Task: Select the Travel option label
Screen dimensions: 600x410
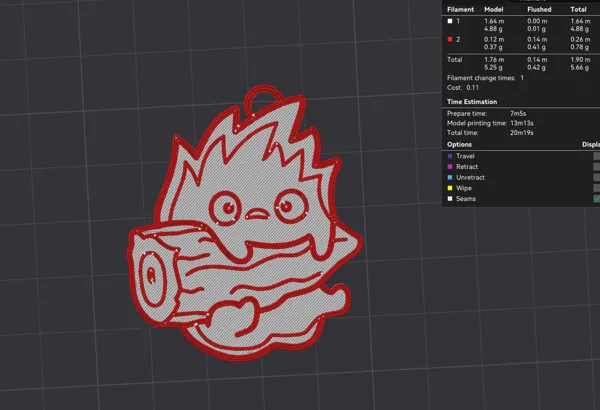Action: click(465, 156)
